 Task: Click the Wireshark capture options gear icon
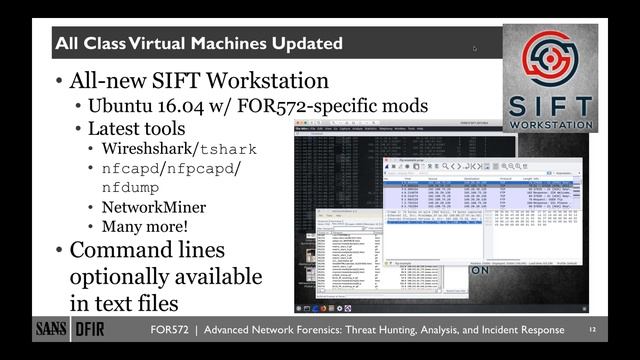pyautogui.click(x=407, y=167)
